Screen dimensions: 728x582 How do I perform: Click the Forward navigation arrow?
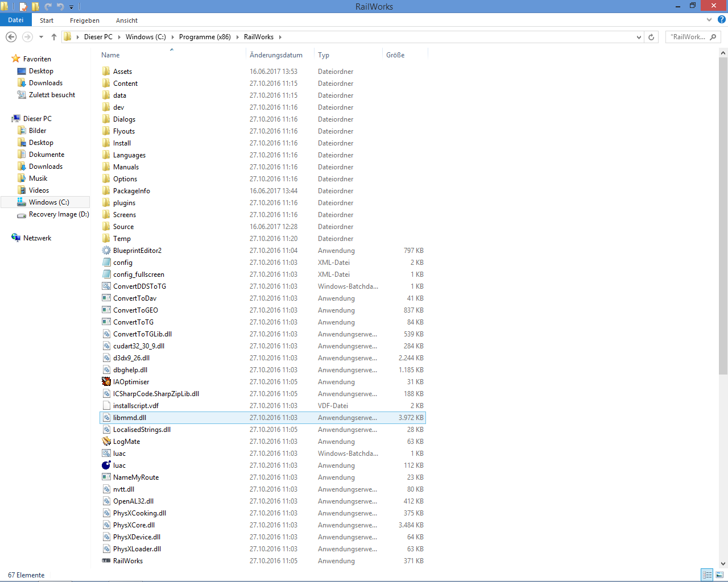coord(27,37)
